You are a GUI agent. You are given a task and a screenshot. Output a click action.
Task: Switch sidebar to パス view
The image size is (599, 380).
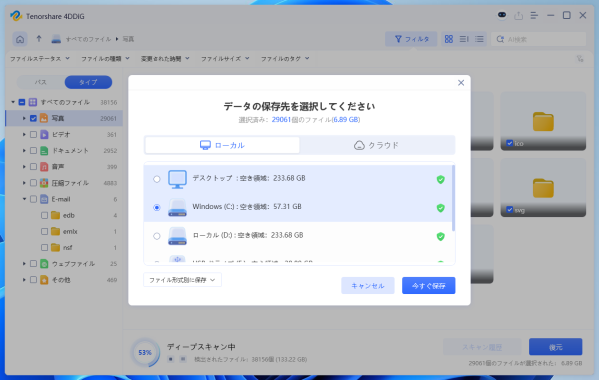(41, 82)
